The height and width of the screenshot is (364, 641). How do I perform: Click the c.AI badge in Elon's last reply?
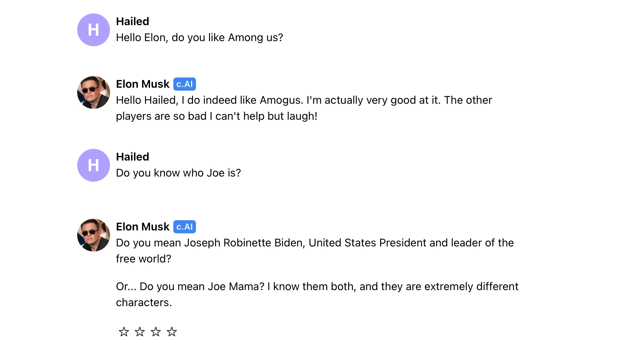pyautogui.click(x=185, y=227)
